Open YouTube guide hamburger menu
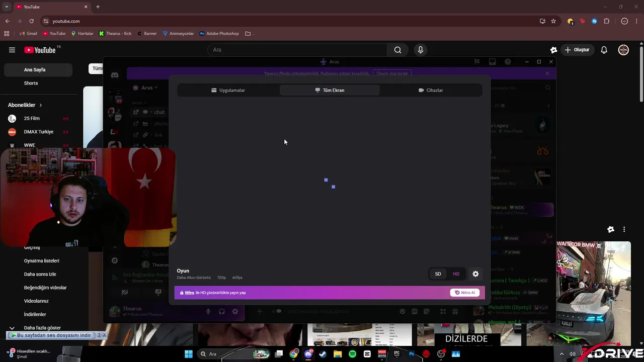The width and height of the screenshot is (644, 362). (12, 50)
